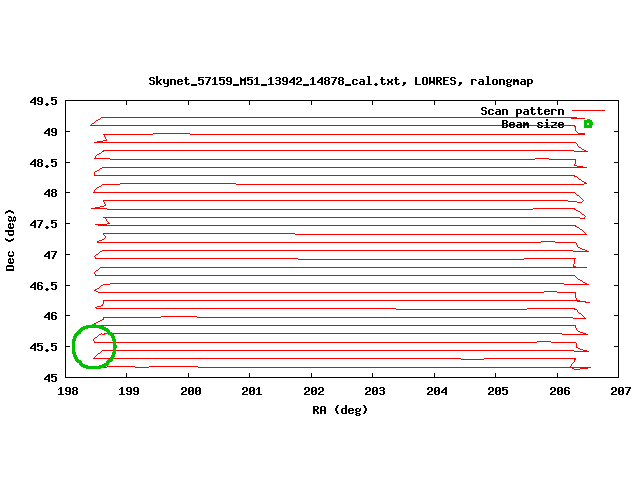Click the 206 RA axis tick label
This screenshot has width=640, height=480.
point(560,391)
